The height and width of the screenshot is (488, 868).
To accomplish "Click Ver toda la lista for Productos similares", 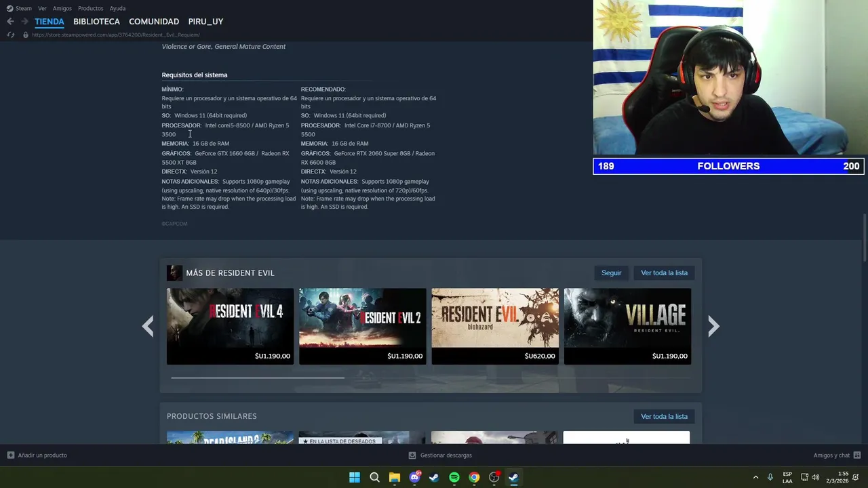I will click(664, 416).
